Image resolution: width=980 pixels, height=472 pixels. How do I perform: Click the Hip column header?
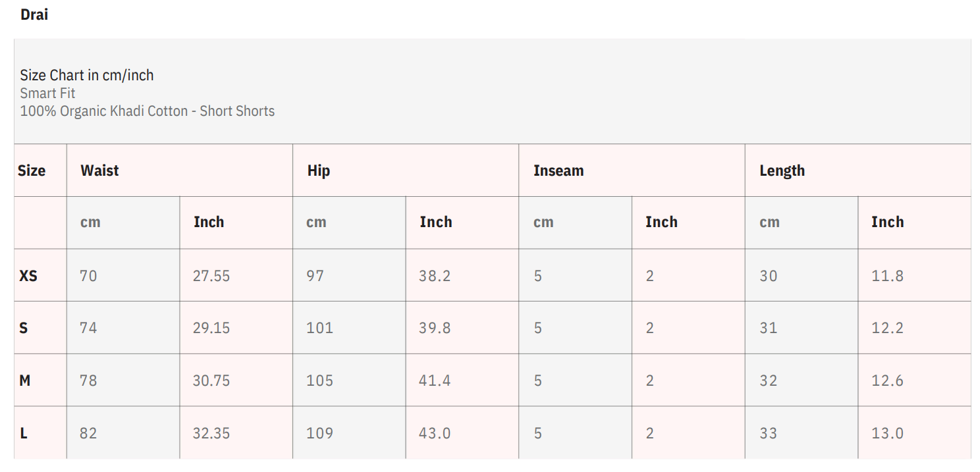(x=318, y=170)
